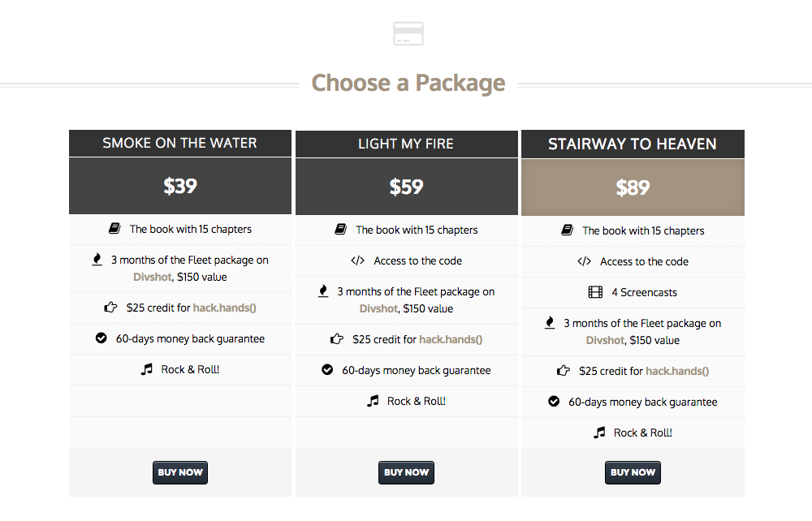Open Divshot link in Smoke on the Water column

point(152,277)
